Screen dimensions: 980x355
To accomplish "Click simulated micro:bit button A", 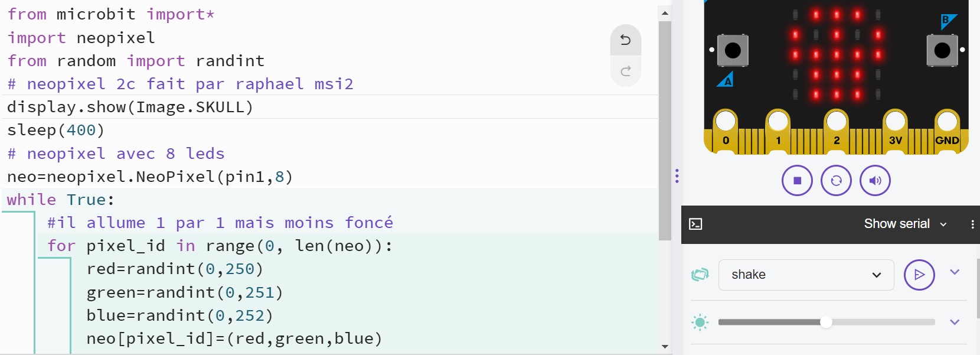I will click(733, 50).
